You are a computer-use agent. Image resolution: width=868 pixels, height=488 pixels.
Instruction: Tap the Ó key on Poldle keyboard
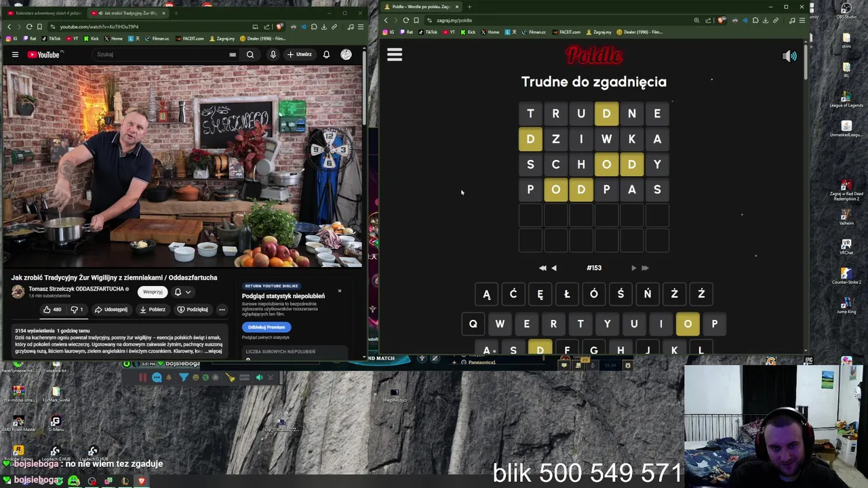[593, 294]
